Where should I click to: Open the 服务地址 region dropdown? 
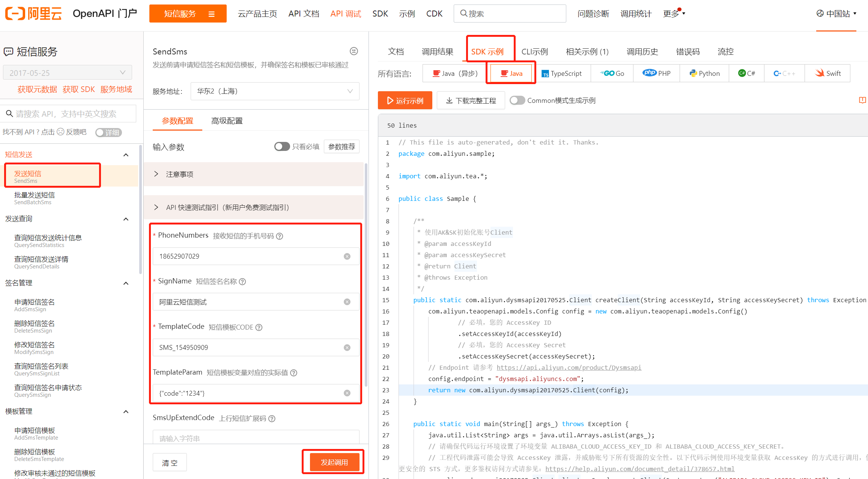[x=275, y=91]
